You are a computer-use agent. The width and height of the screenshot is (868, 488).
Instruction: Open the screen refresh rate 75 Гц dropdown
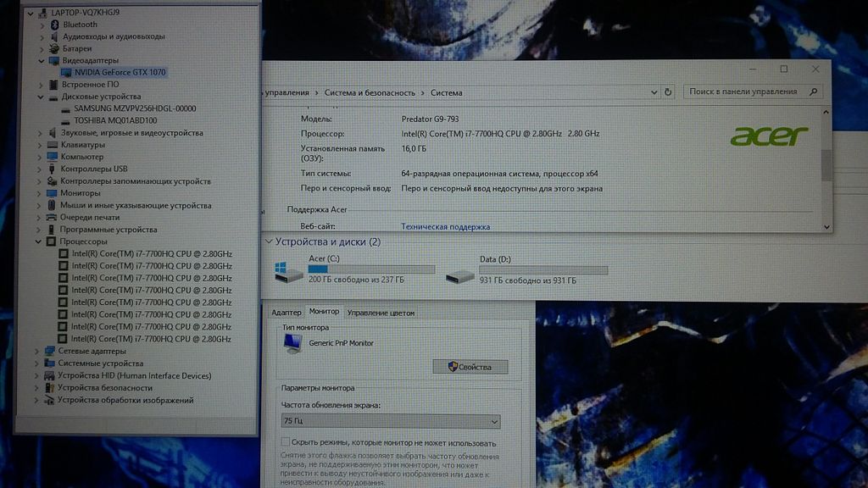[390, 422]
